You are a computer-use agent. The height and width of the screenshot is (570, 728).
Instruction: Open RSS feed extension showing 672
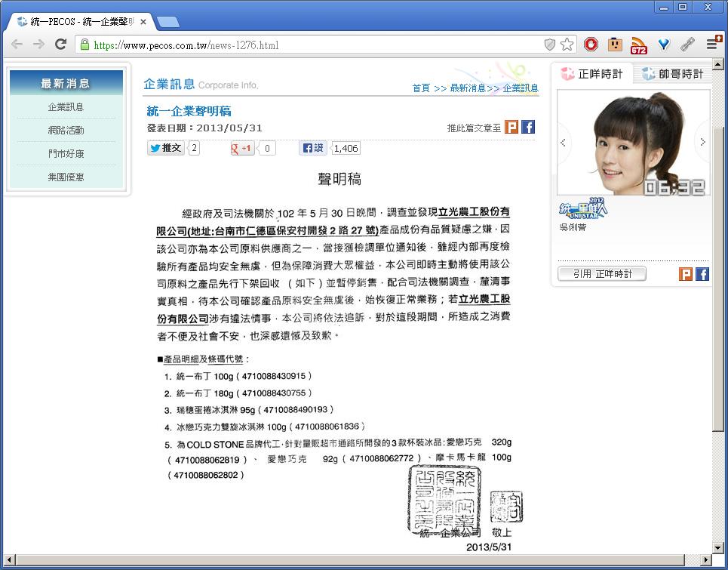(x=639, y=45)
